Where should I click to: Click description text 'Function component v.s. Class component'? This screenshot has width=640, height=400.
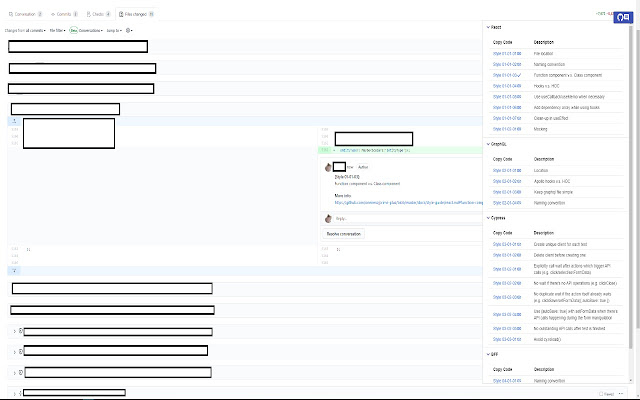click(567, 75)
